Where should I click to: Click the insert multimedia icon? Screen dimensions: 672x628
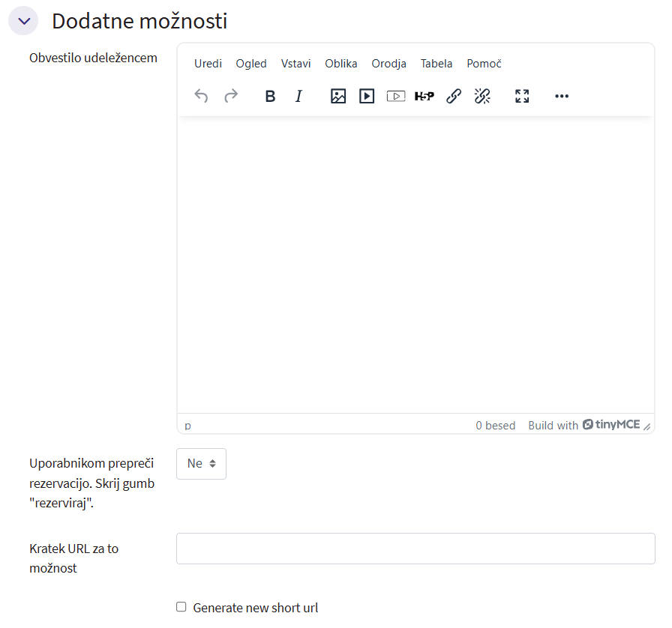pyautogui.click(x=367, y=96)
